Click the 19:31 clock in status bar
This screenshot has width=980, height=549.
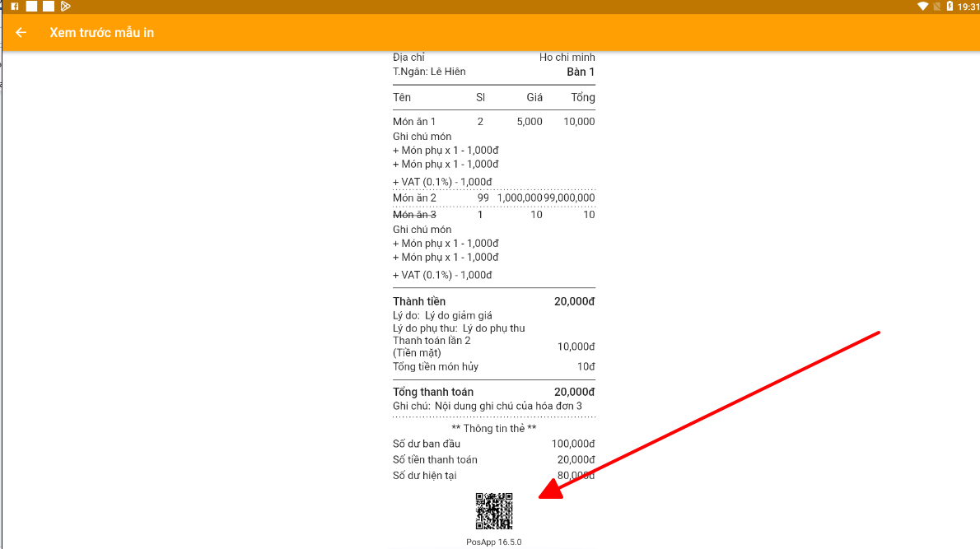(x=968, y=7)
